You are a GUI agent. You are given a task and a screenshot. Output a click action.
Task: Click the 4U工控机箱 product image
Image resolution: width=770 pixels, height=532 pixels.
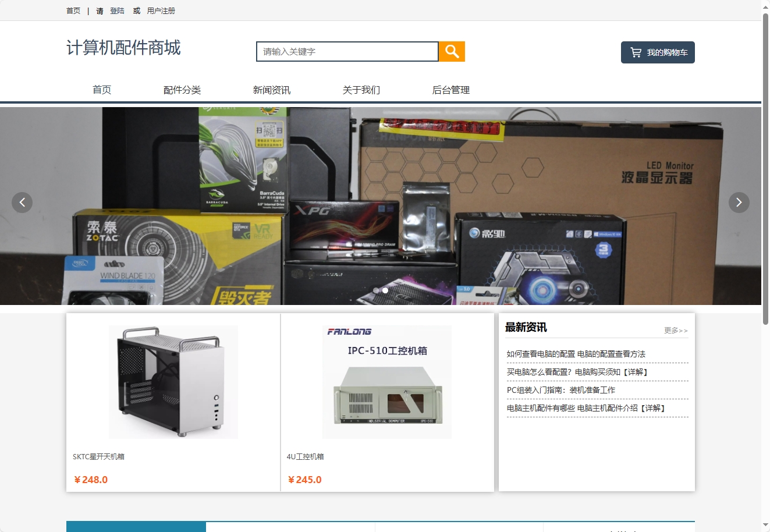click(x=386, y=381)
